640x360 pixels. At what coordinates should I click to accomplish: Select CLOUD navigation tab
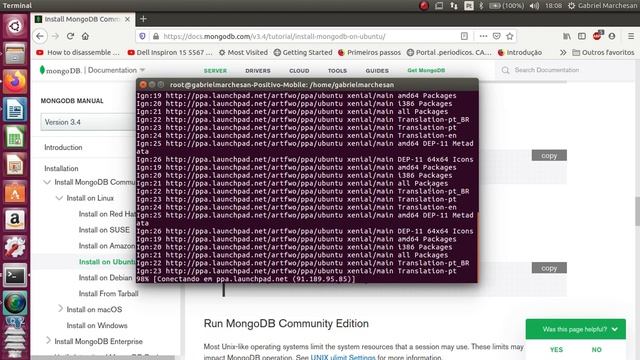(299, 71)
